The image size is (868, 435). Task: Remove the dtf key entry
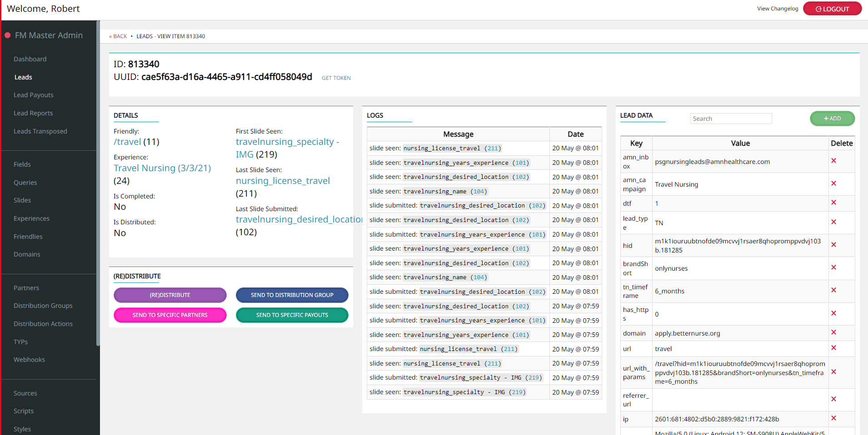833,203
